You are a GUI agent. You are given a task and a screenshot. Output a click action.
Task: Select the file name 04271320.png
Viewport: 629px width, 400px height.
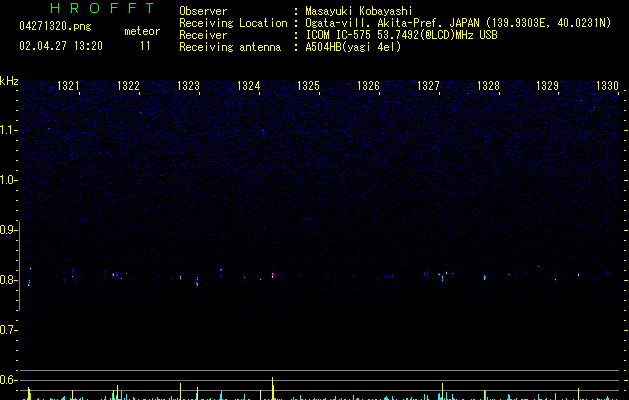55,27
